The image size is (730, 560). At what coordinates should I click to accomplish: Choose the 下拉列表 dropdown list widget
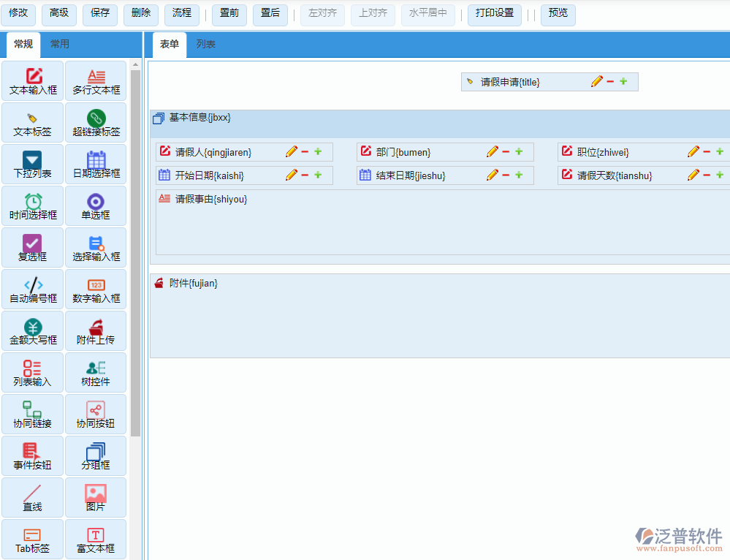pyautogui.click(x=33, y=164)
